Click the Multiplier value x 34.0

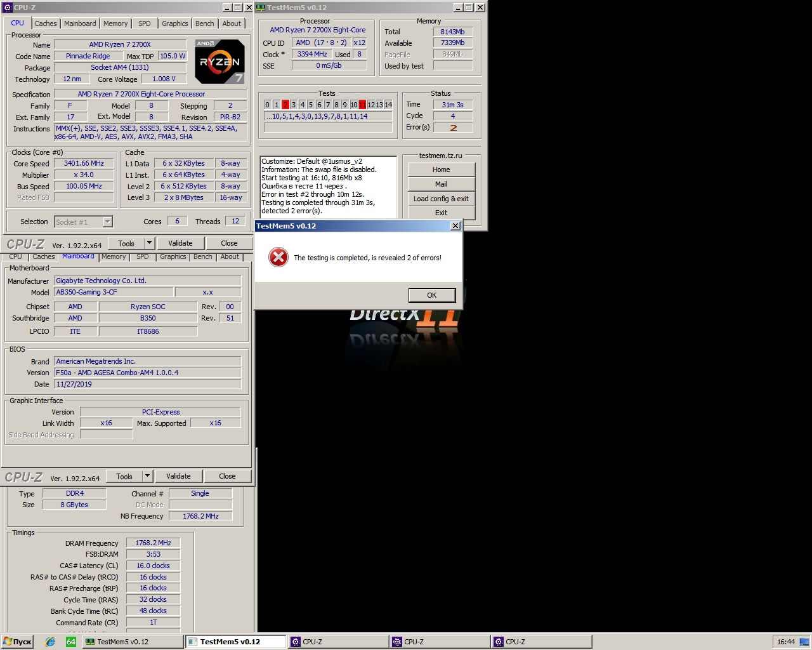[x=84, y=175]
